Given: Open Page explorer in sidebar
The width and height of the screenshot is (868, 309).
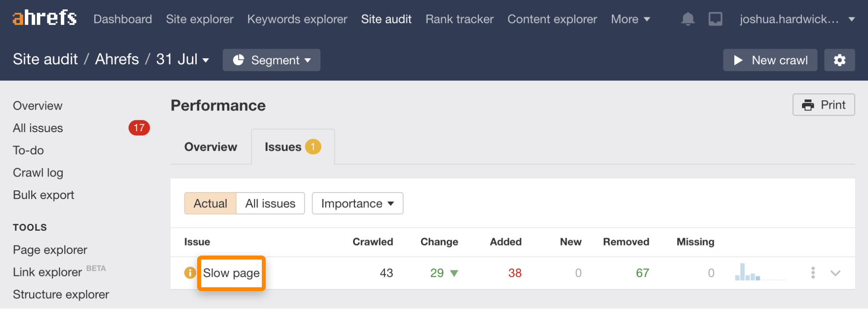Looking at the screenshot, I should [x=50, y=250].
